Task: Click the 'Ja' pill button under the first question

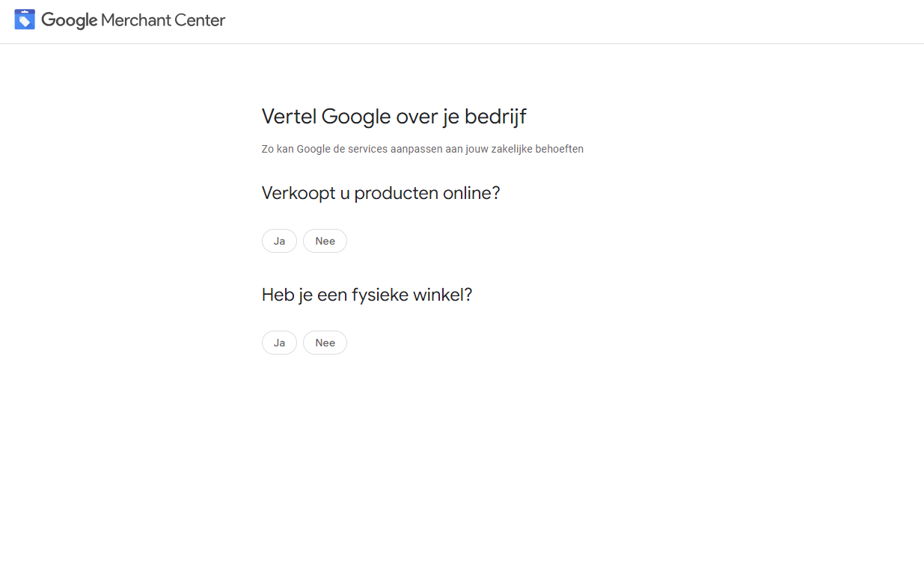Action: (x=279, y=240)
